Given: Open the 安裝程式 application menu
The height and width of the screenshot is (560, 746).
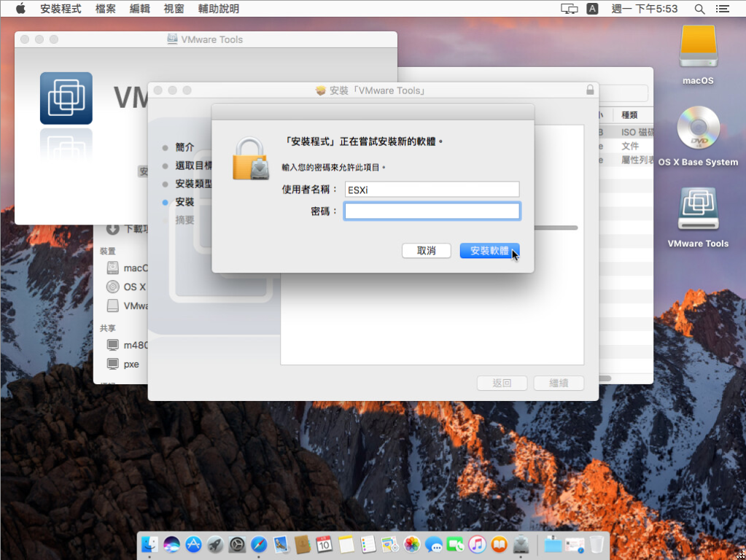Looking at the screenshot, I should point(61,9).
